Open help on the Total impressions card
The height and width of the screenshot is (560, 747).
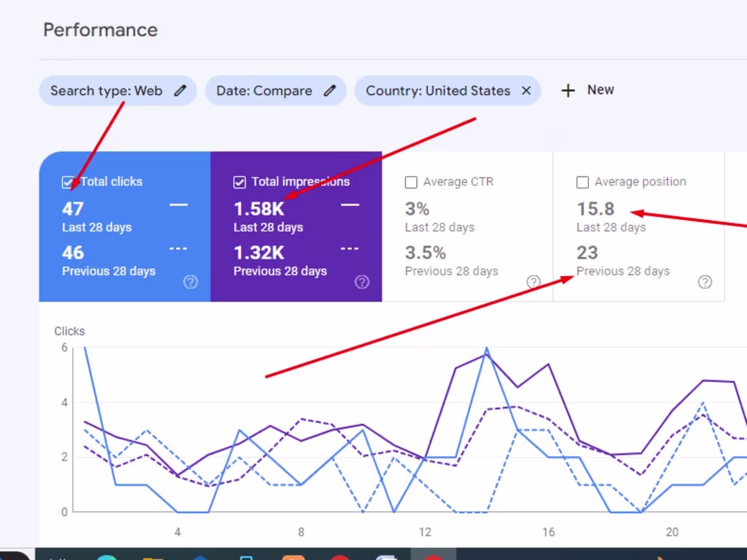[x=362, y=282]
